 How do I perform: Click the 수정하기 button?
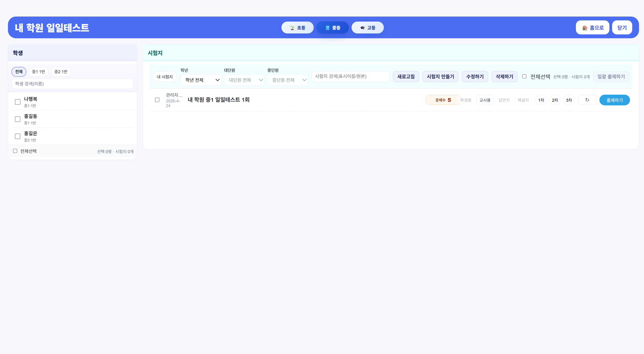click(475, 77)
